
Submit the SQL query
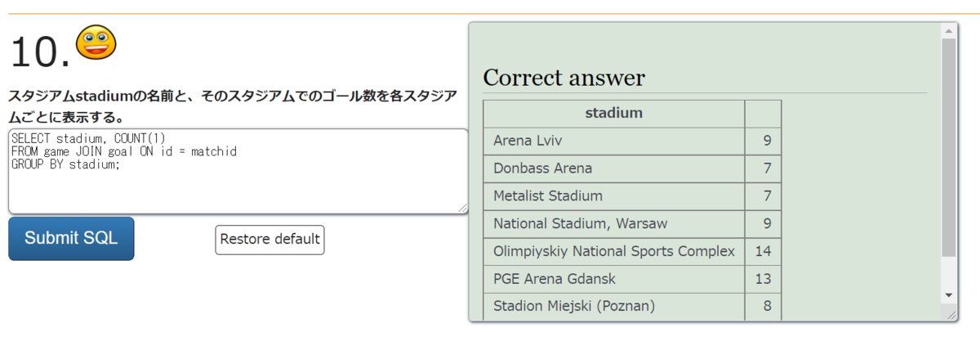pos(71,239)
